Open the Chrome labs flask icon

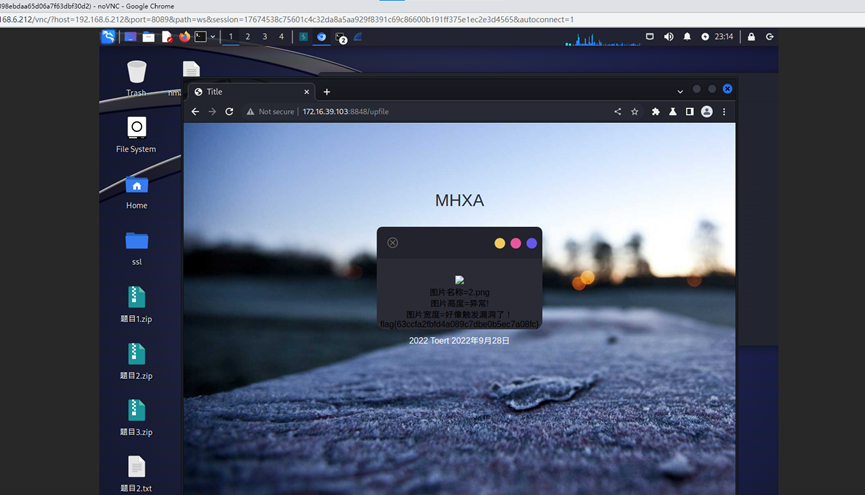pos(672,111)
